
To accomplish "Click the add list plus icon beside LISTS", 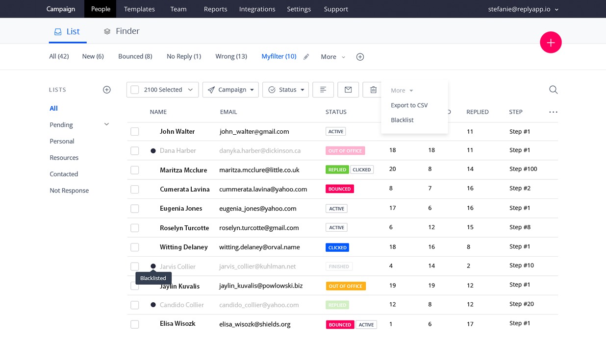I will click(x=107, y=90).
